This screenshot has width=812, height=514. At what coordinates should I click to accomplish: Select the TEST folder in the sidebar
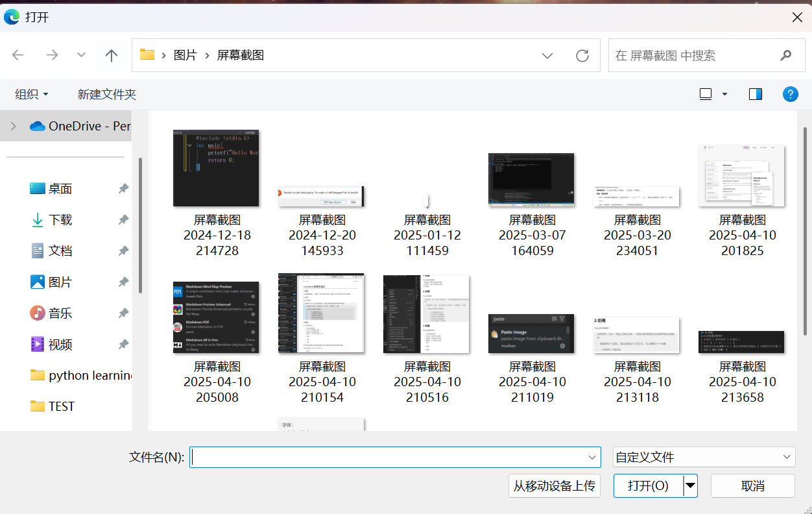(52, 406)
